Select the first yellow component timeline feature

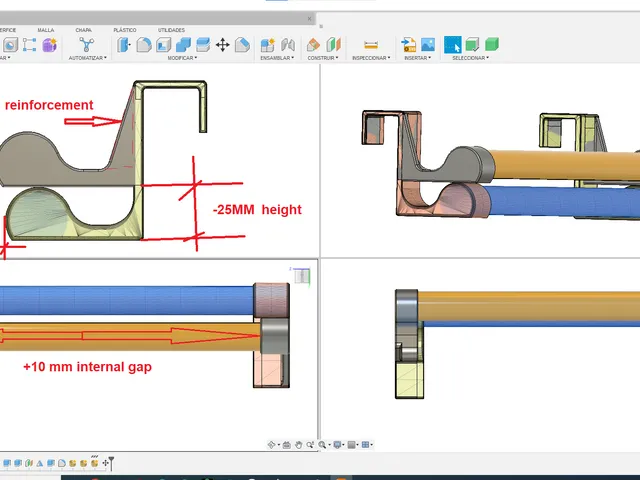click(x=73, y=463)
